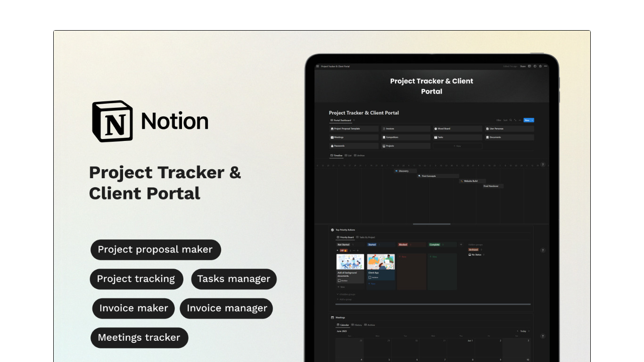Click the Share button
The width and height of the screenshot is (644, 362).
click(x=523, y=66)
